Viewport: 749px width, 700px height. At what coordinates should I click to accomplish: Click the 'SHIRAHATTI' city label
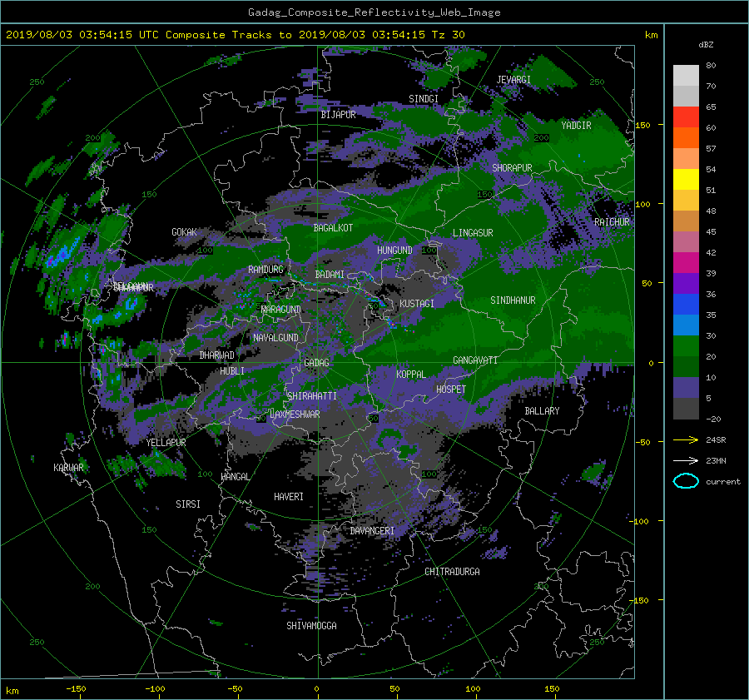pos(312,396)
